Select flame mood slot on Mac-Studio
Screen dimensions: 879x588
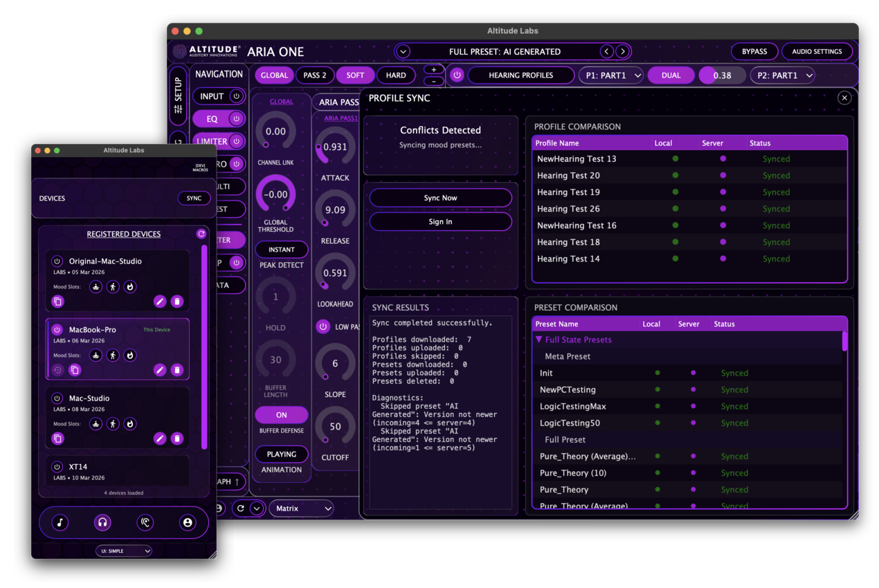tap(130, 424)
